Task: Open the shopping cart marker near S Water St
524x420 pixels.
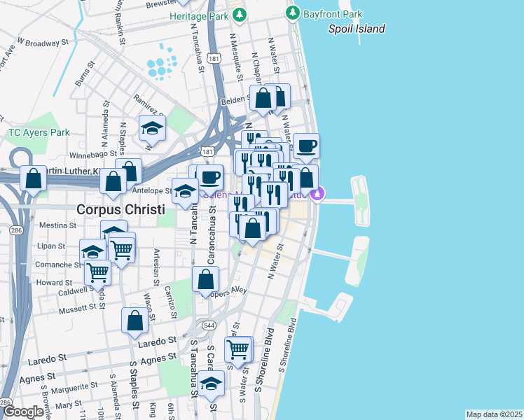Action: [x=238, y=350]
